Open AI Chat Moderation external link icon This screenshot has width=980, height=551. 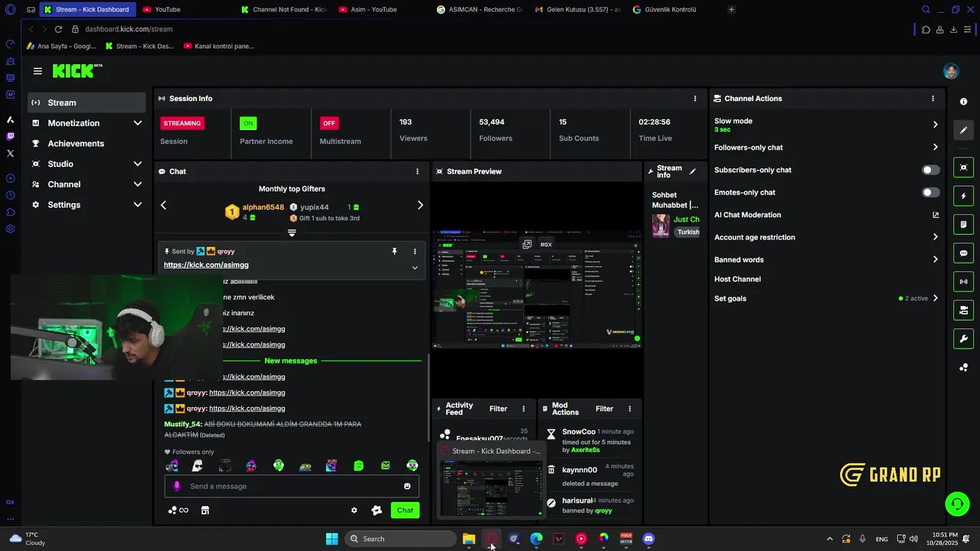(x=936, y=215)
